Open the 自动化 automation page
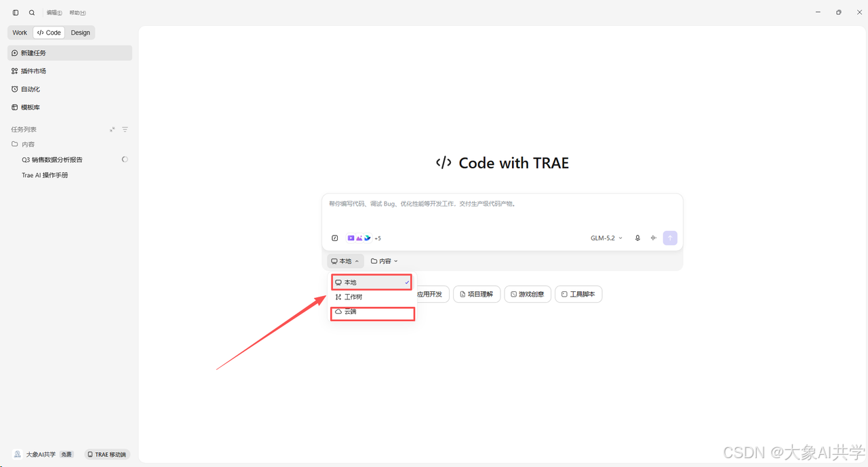 (70, 89)
